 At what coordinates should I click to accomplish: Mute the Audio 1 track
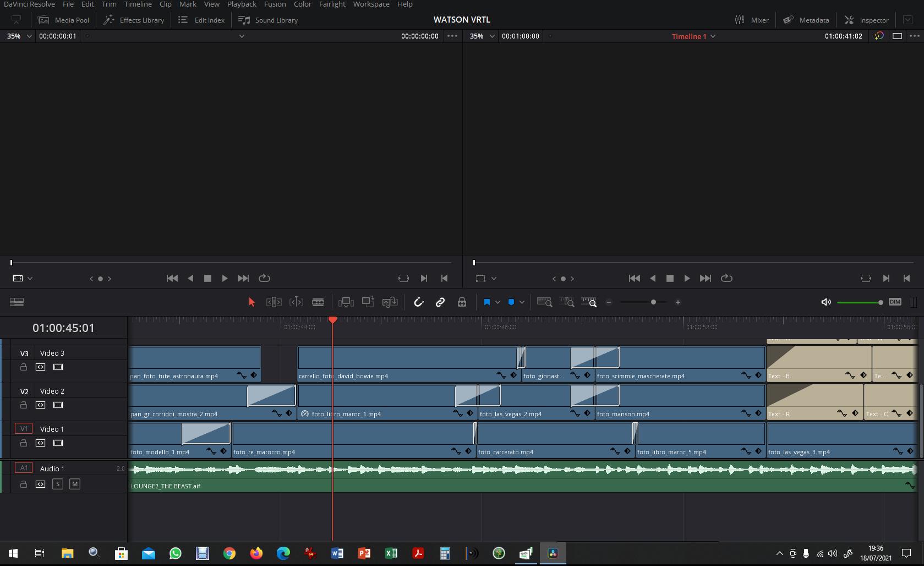tap(75, 484)
